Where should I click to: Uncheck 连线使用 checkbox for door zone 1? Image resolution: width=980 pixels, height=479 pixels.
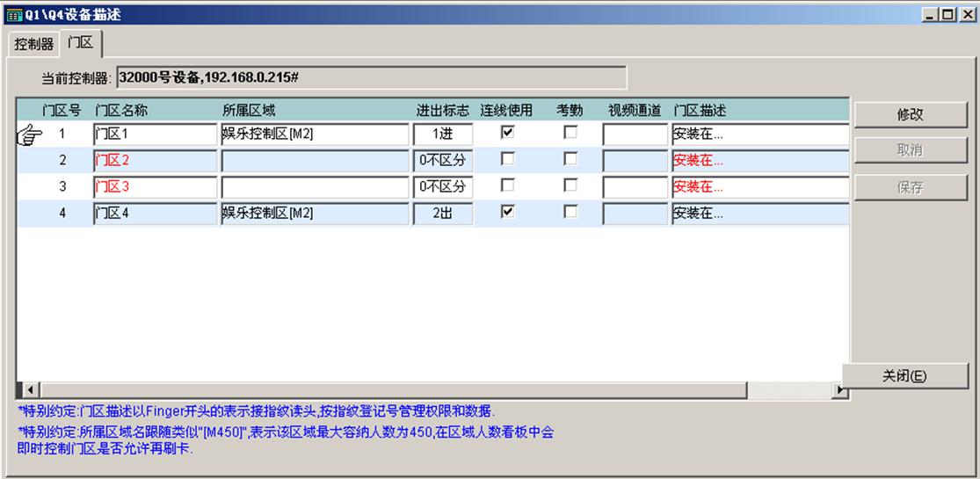tap(507, 133)
